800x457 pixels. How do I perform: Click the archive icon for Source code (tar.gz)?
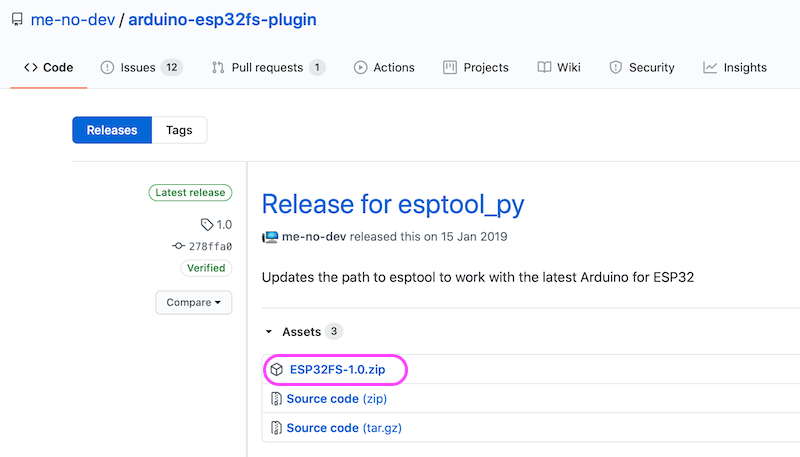tap(276, 427)
